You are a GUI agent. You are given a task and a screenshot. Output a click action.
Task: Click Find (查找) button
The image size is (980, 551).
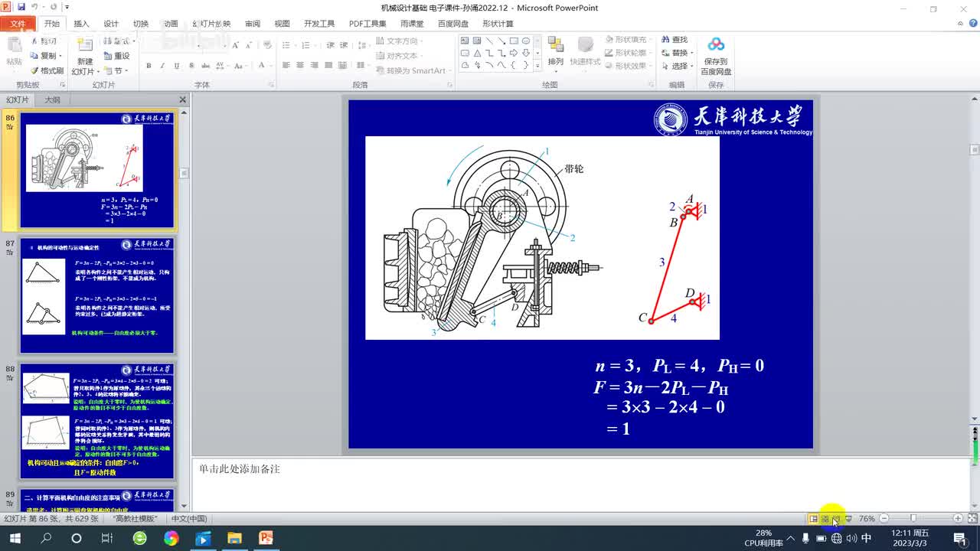675,40
